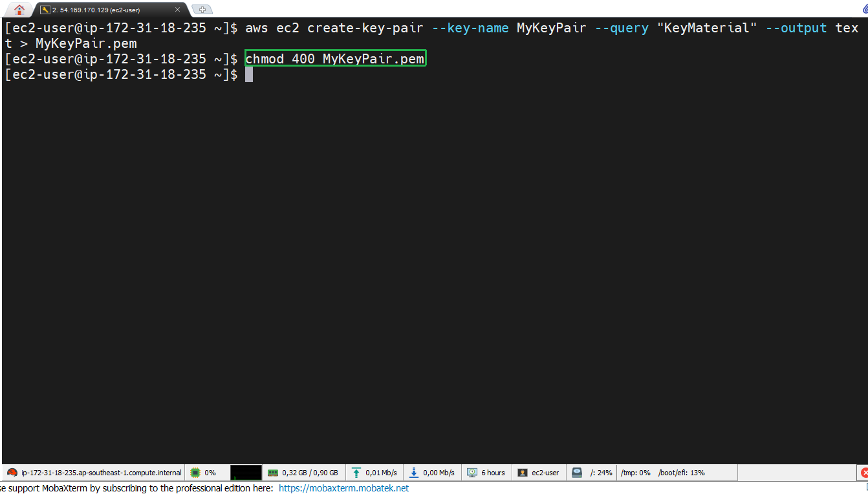Click the CPU chip icon in status bar
The width and height of the screenshot is (868, 494).
tap(195, 473)
